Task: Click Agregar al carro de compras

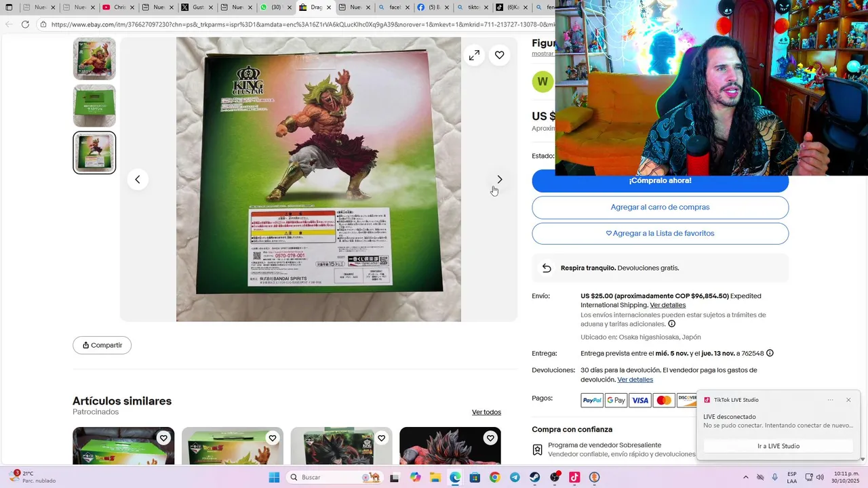Action: pyautogui.click(x=660, y=207)
